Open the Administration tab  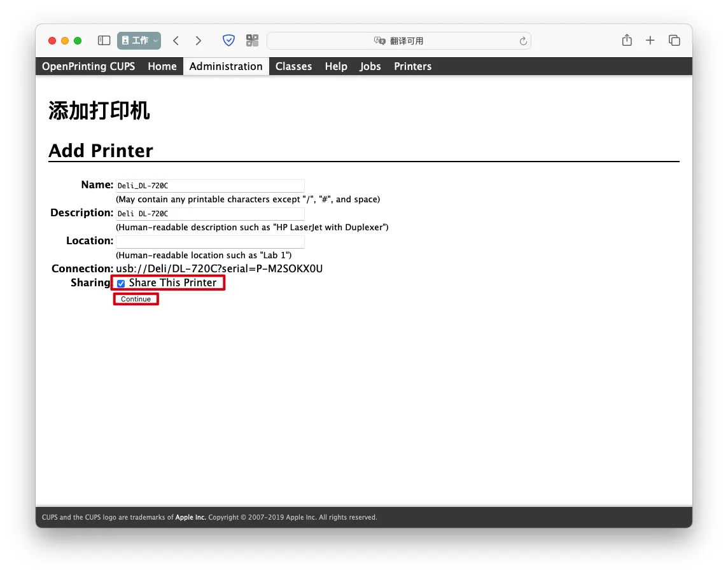pos(226,66)
